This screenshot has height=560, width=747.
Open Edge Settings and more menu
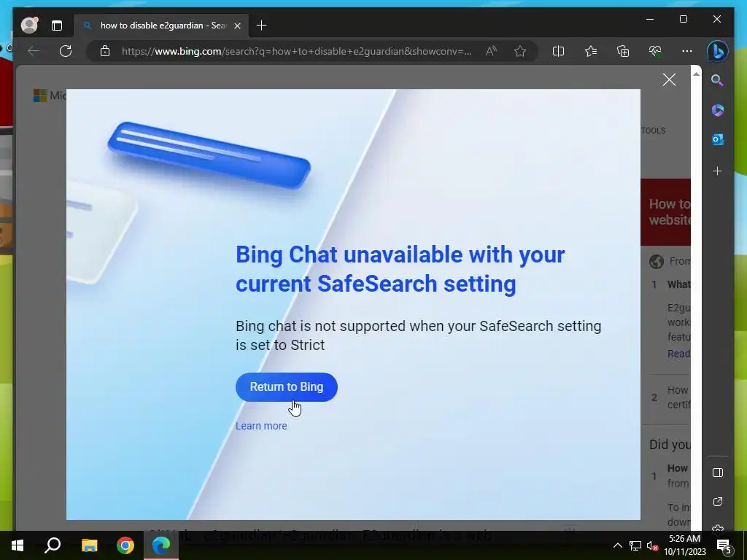click(687, 51)
